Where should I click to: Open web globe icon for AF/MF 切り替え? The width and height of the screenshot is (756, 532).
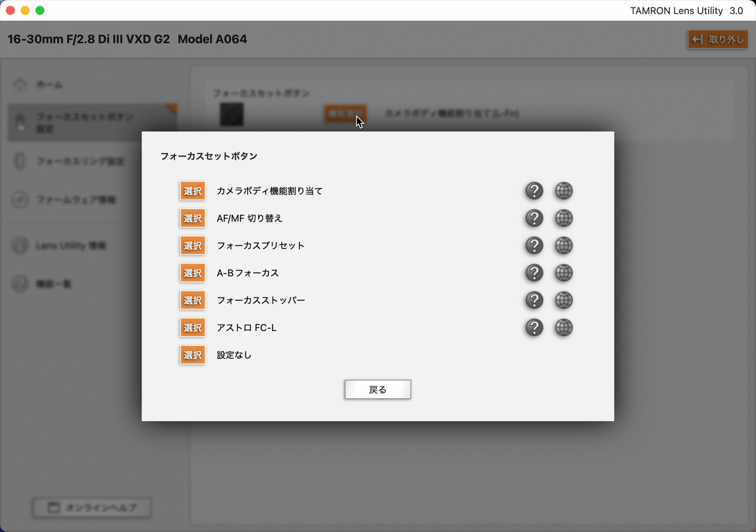[x=563, y=218]
